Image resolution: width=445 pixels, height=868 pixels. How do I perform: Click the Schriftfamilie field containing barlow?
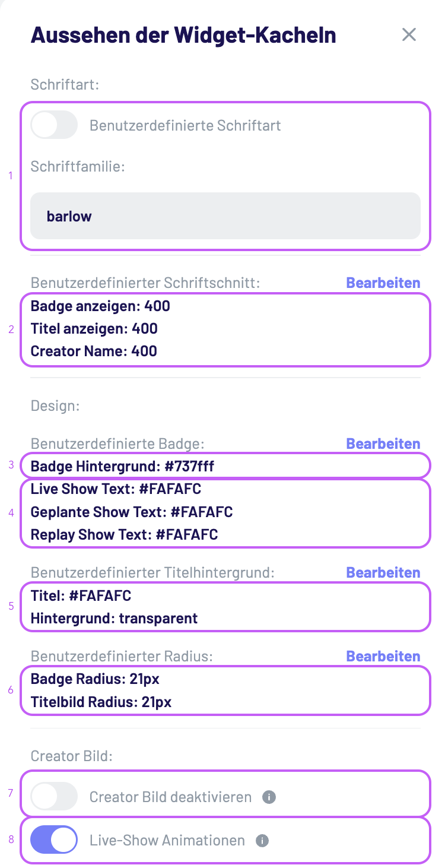coord(225,216)
